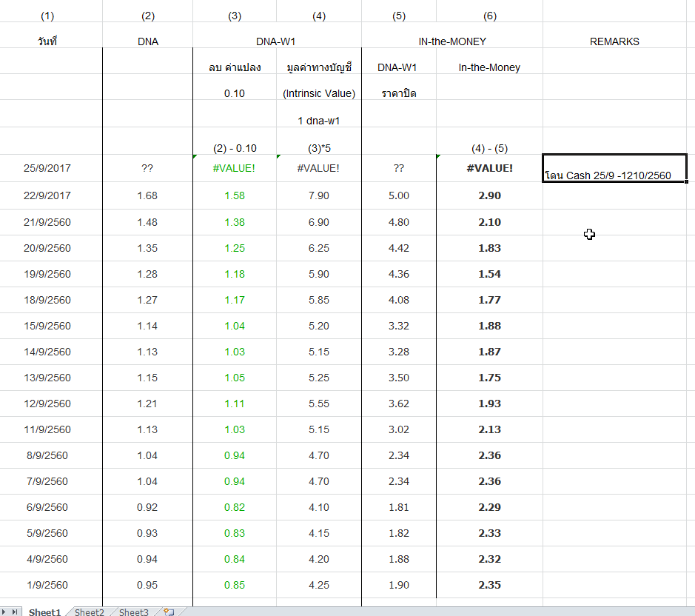Viewport: 695px width, 616px height.
Task: Select the DNA column header cell
Action: [x=147, y=35]
